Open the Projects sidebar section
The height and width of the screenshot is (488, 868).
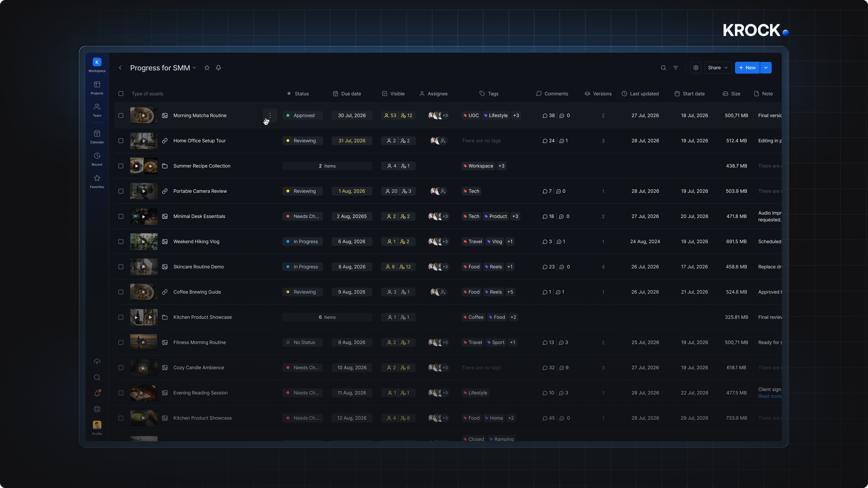97,88
